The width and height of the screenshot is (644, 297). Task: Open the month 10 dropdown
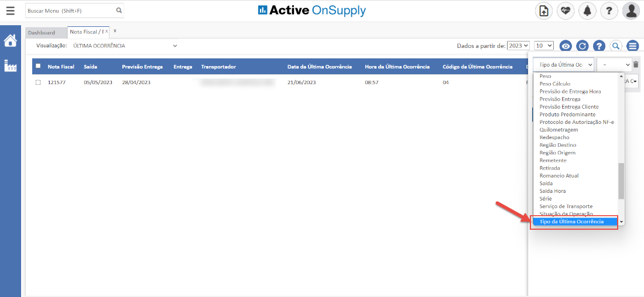click(544, 46)
